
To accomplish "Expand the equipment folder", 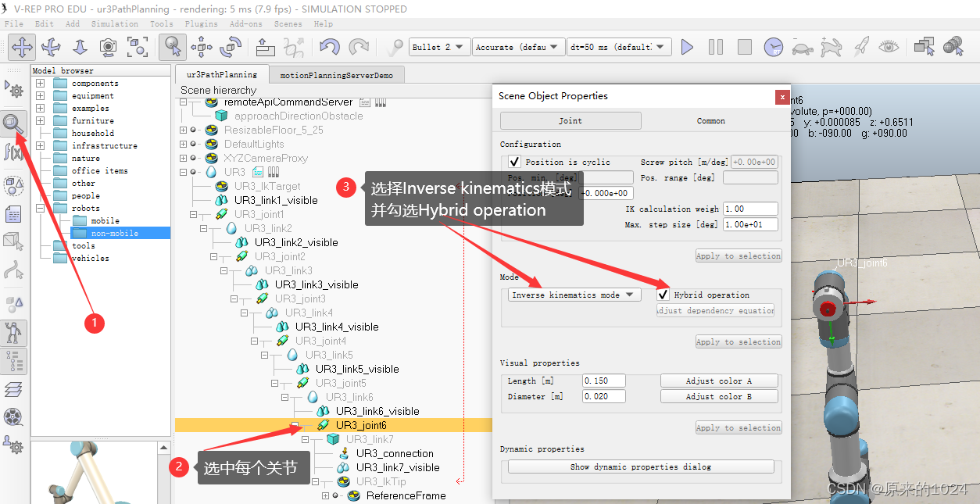I will click(x=40, y=95).
